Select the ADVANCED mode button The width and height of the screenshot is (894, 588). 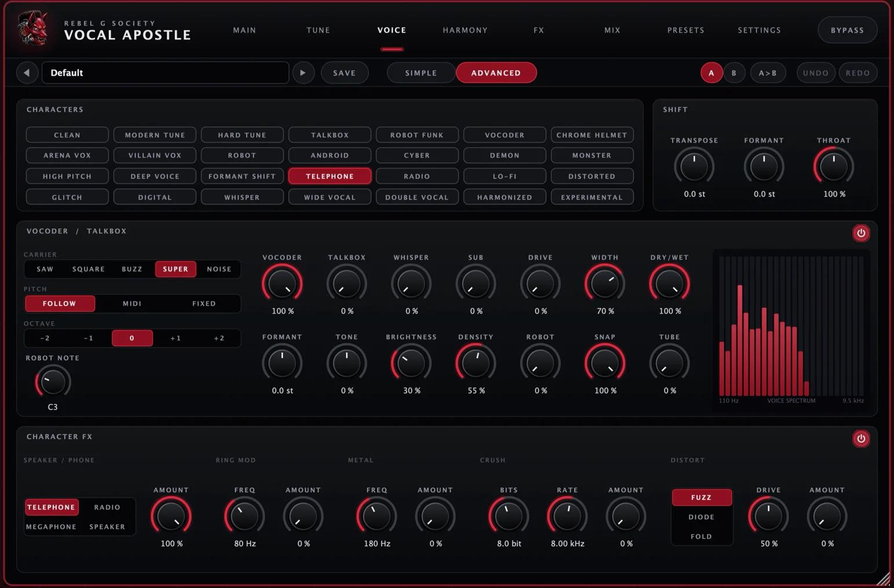tap(496, 73)
